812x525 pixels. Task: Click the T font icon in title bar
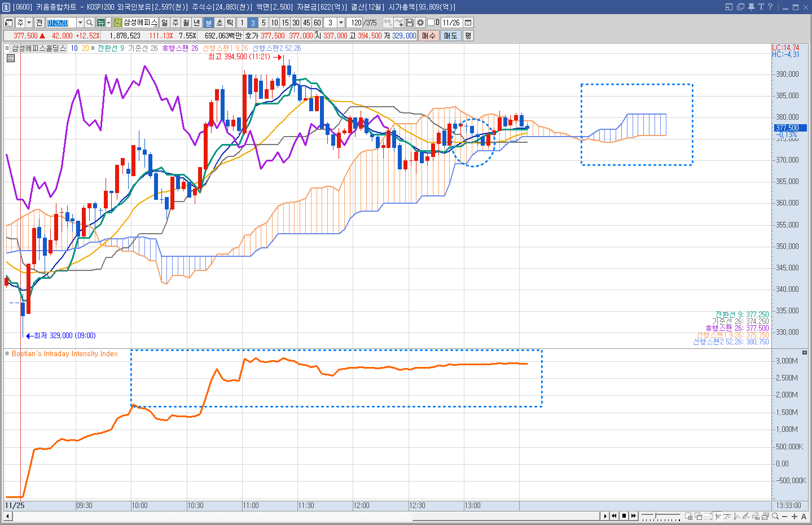(x=761, y=7)
